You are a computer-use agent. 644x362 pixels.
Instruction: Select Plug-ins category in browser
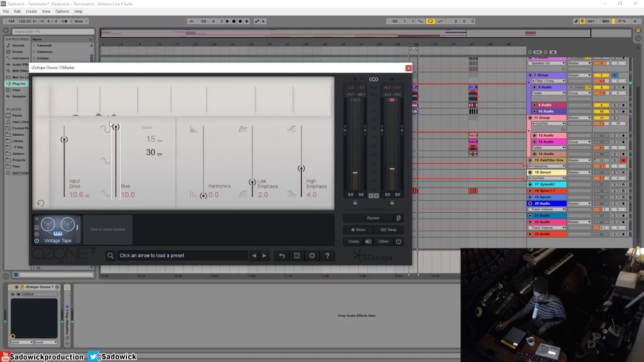point(19,83)
